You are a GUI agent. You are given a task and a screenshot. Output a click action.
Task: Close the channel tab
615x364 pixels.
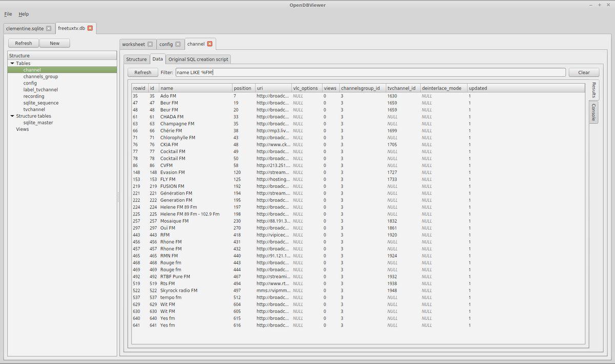coord(210,44)
